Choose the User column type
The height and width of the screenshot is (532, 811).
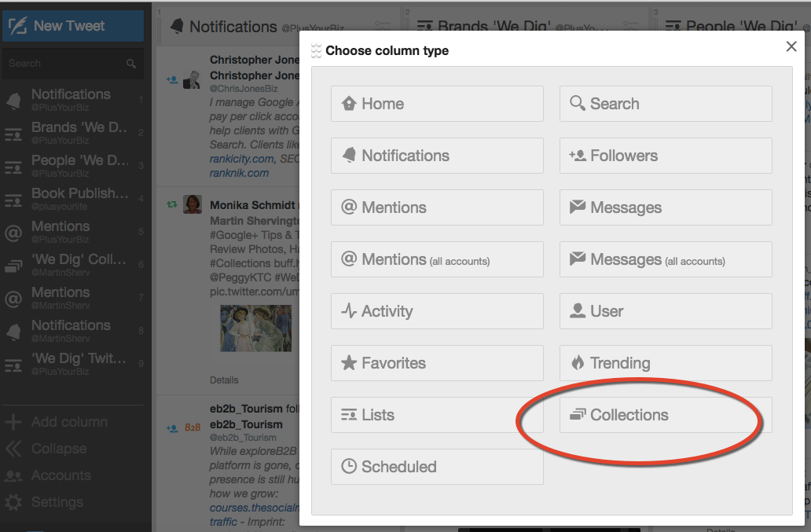(x=666, y=311)
